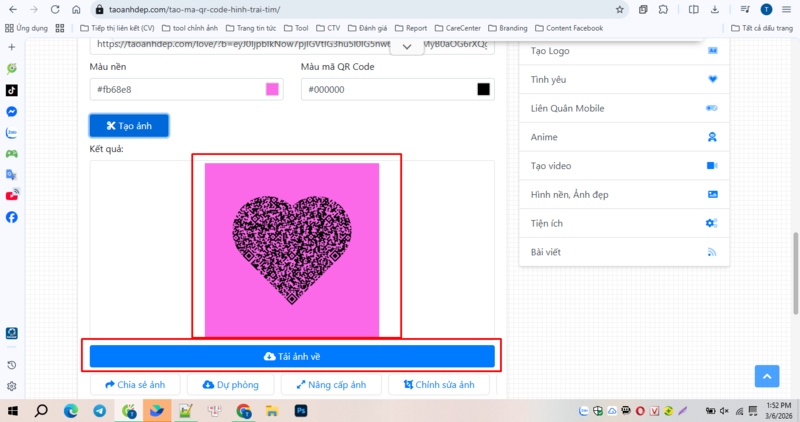The image size is (800, 422).
Task: Open Messenger in the sidebar
Action: (x=12, y=112)
